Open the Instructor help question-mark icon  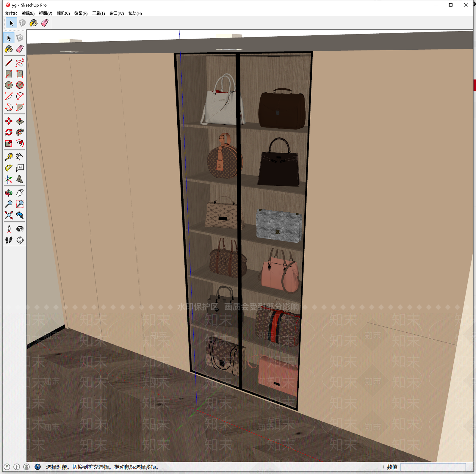[x=38, y=467]
